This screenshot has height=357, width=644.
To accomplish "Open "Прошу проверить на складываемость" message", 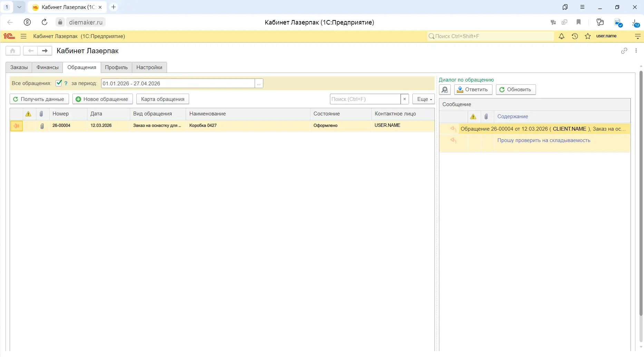I will tap(544, 140).
